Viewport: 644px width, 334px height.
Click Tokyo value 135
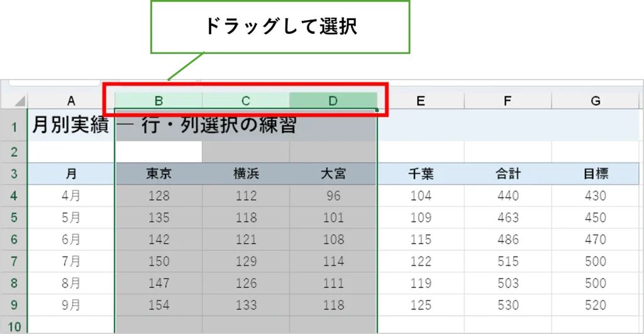coord(158,218)
